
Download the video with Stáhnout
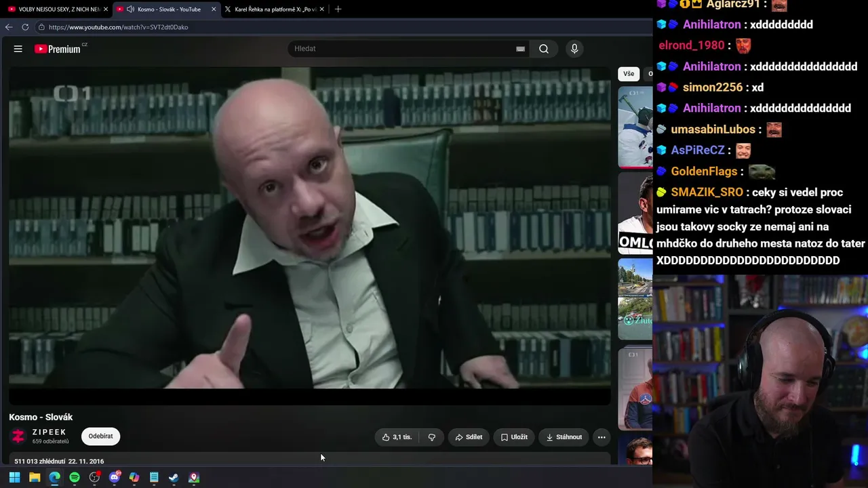click(x=564, y=437)
